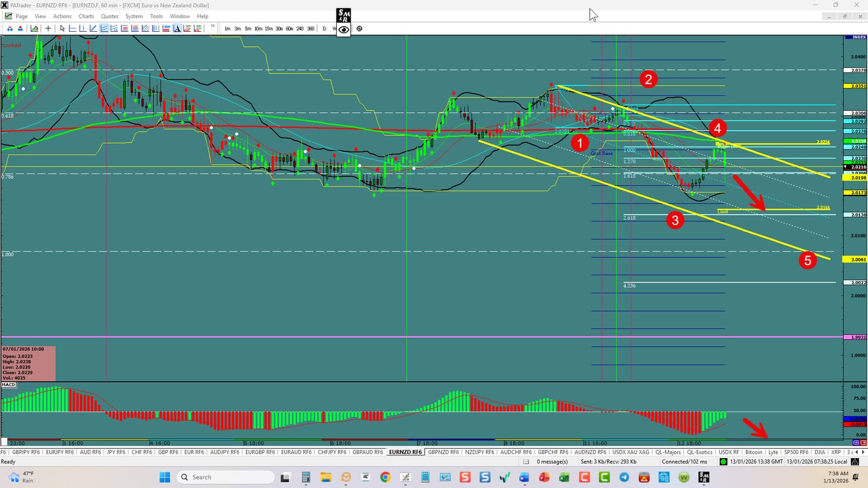
Task: Click the clock icon in toolbar
Action: click(x=359, y=28)
